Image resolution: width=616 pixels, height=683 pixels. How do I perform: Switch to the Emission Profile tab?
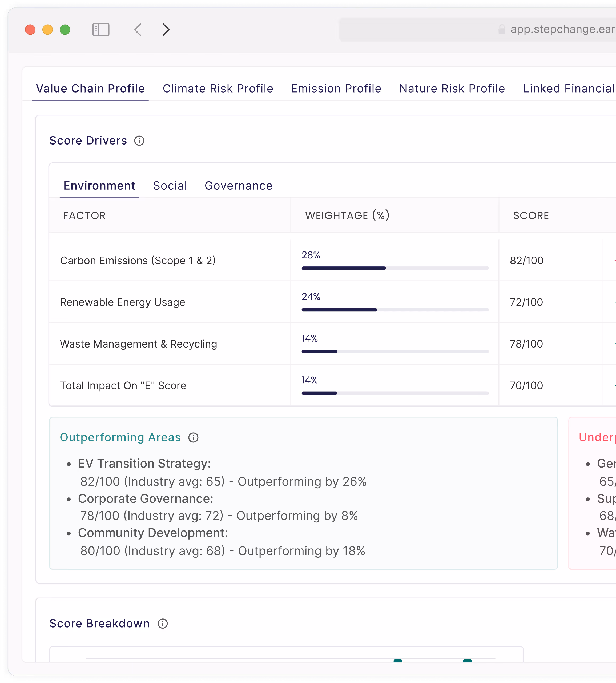(336, 88)
